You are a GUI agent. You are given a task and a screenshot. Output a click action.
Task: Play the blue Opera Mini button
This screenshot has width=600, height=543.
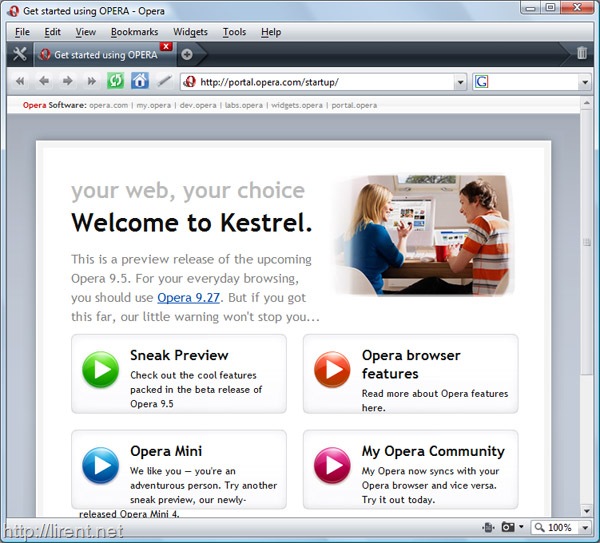point(101,465)
